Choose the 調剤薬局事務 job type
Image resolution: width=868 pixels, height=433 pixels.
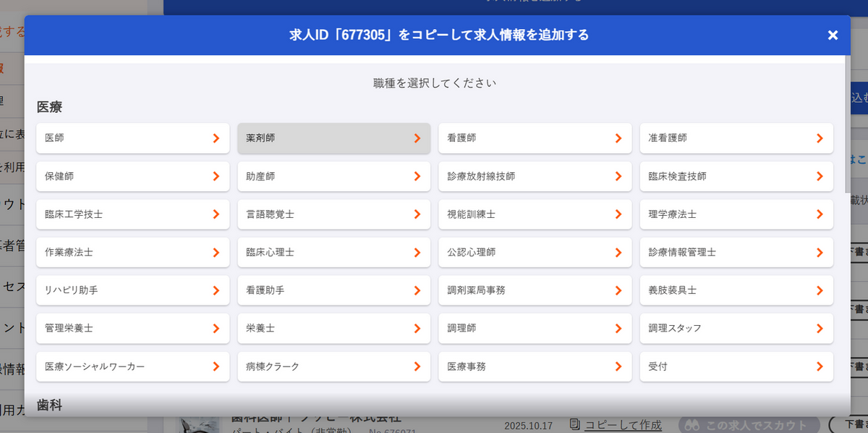pyautogui.click(x=535, y=290)
